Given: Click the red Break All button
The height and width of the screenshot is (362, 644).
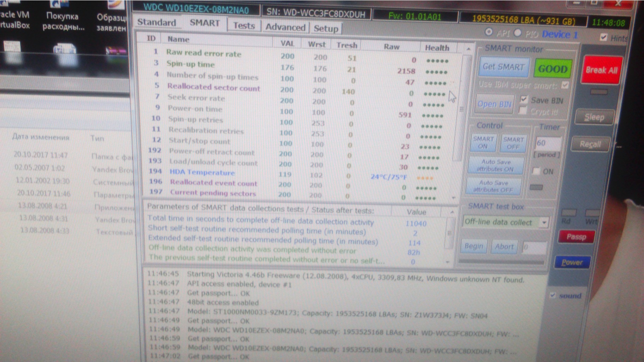Looking at the screenshot, I should [x=601, y=70].
